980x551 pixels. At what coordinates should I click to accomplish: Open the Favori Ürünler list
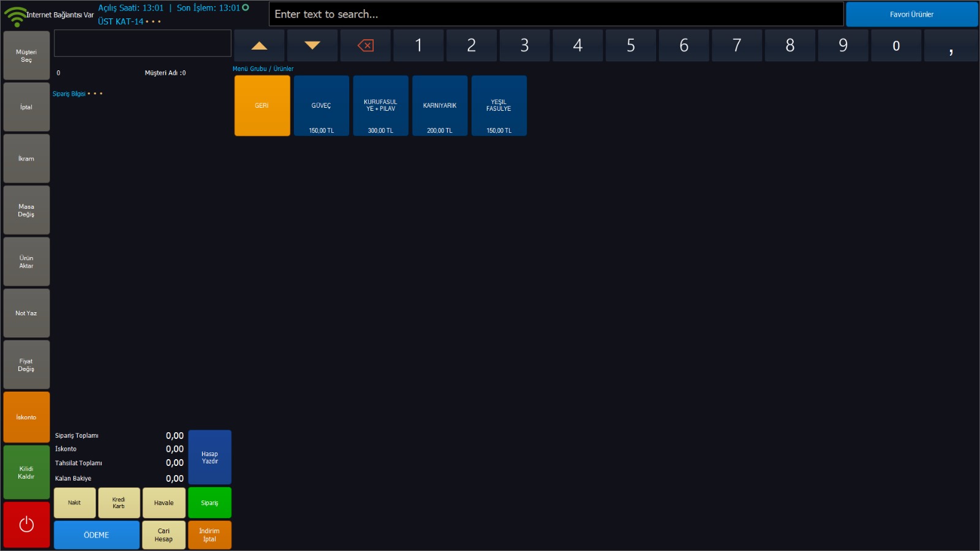coord(911,14)
